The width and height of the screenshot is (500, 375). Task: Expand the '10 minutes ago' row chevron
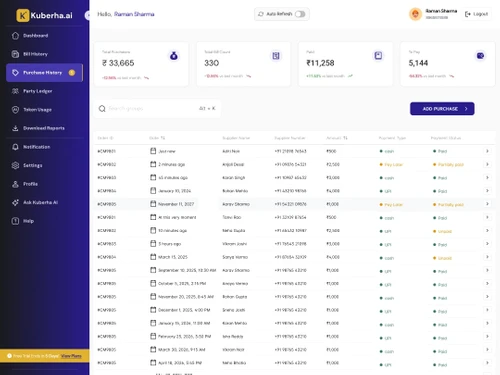click(487, 231)
